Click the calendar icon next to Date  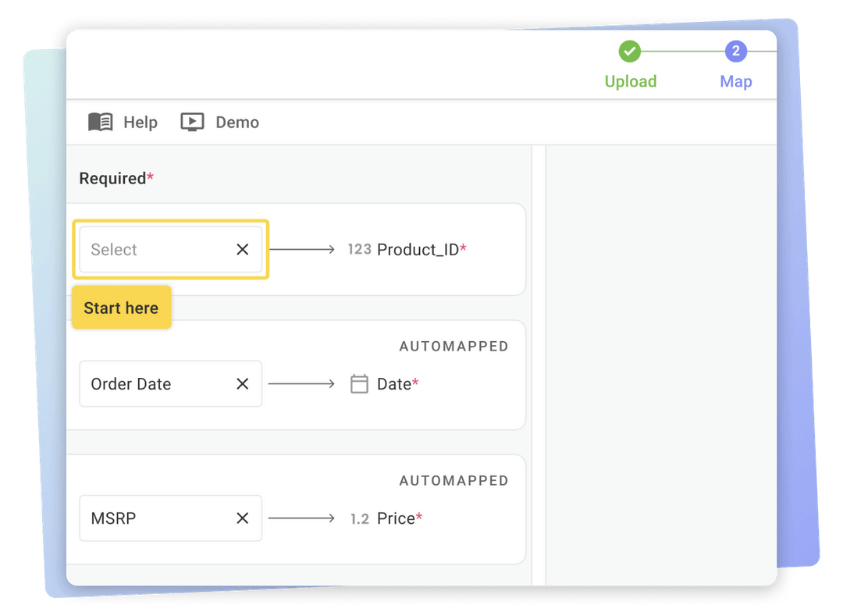[x=359, y=383]
